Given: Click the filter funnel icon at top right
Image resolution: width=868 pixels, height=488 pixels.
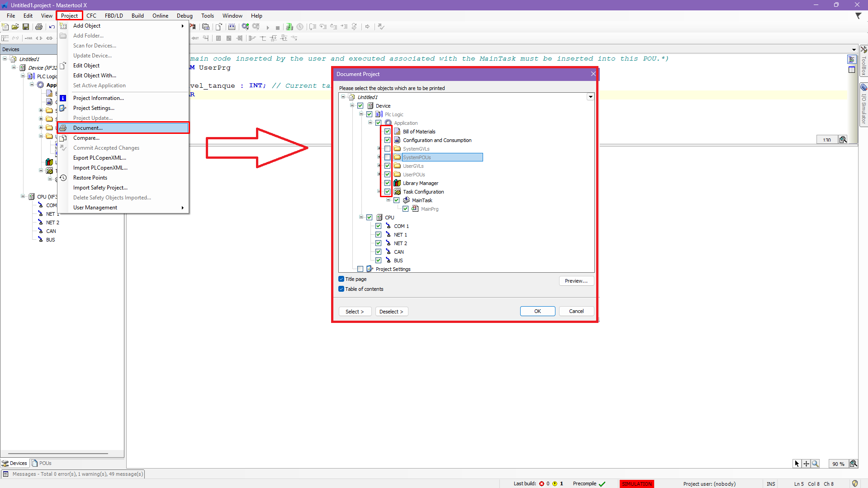Looking at the screenshot, I should pyautogui.click(x=858, y=16).
